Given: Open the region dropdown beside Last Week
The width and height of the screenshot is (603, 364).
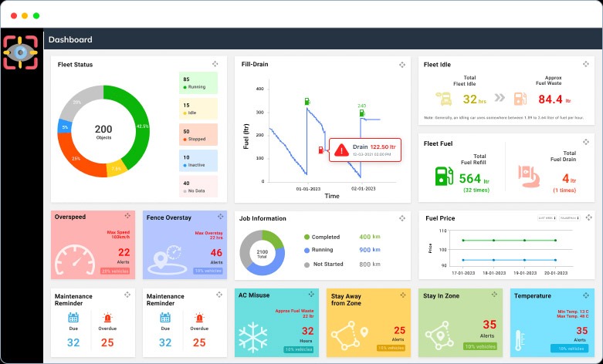Looking at the screenshot, I should click(x=571, y=218).
